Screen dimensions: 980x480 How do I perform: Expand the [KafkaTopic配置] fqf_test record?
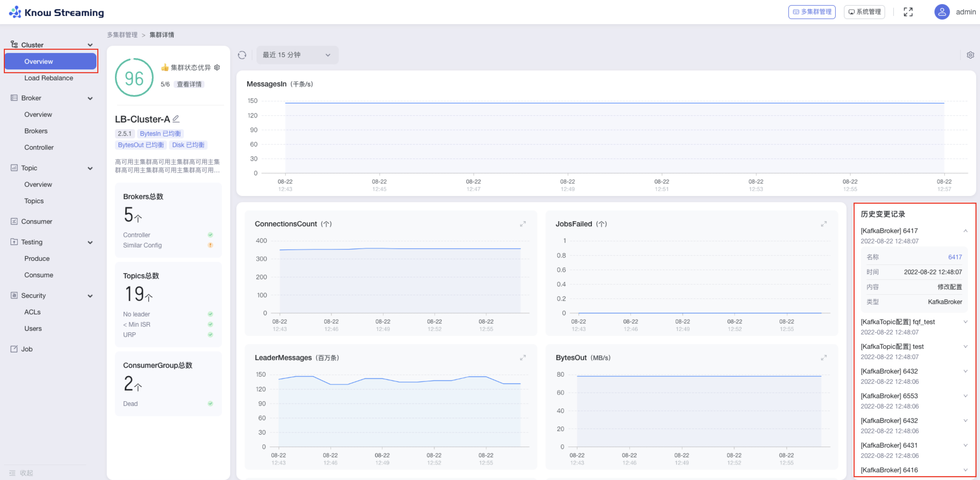click(965, 322)
